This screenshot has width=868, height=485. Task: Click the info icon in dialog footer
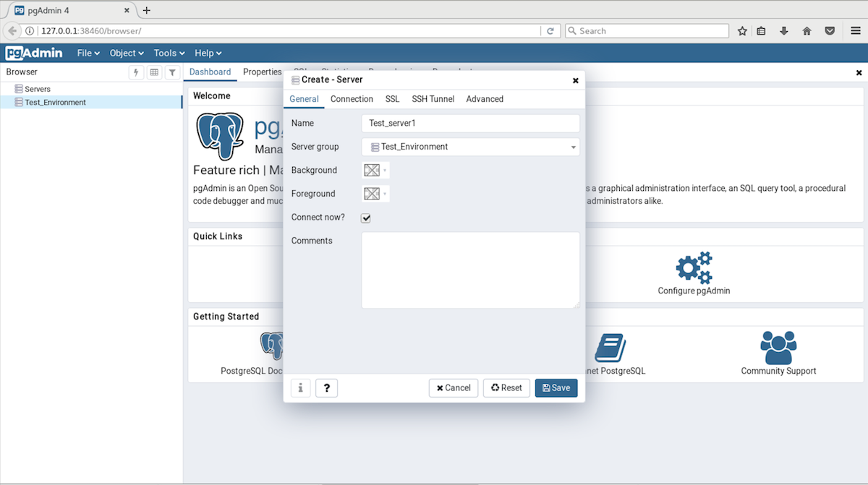click(x=300, y=388)
